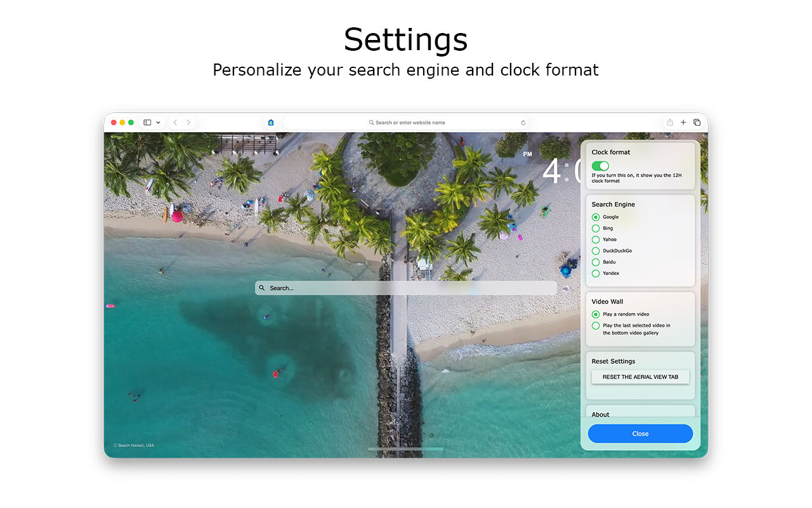Click the PM indicator beside the clock
Image resolution: width=812 pixels, height=508 pixels.
click(527, 154)
